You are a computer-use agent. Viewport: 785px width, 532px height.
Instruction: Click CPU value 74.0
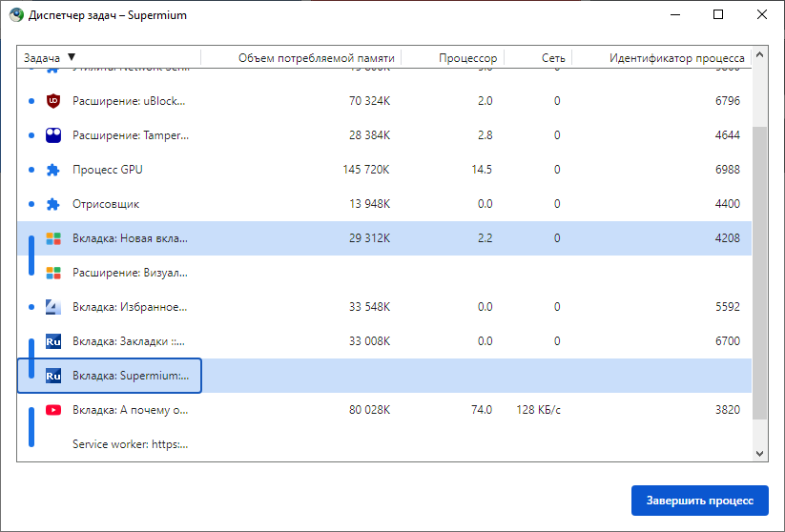coord(482,410)
